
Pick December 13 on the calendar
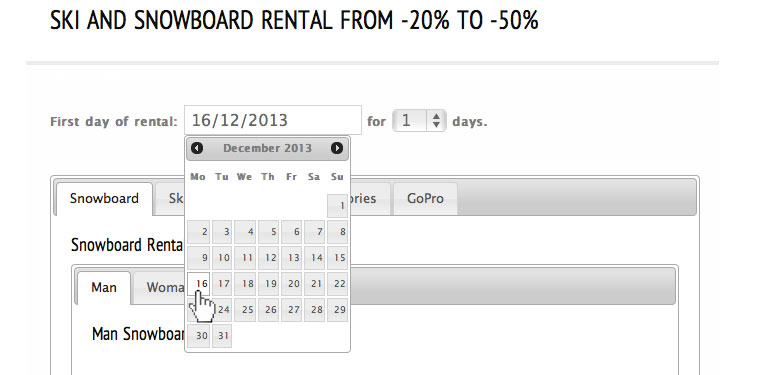(x=291, y=258)
